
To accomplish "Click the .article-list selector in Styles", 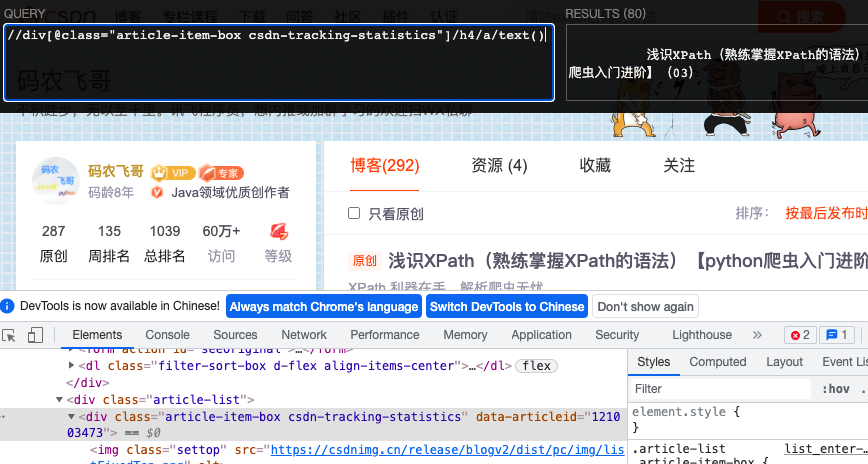I will [x=679, y=448].
